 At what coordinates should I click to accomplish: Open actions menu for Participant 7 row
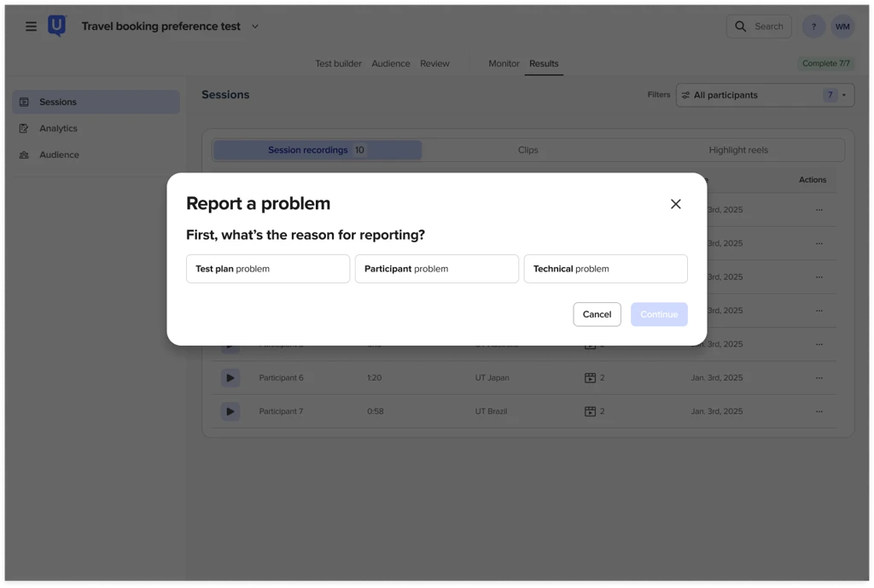[x=819, y=411]
